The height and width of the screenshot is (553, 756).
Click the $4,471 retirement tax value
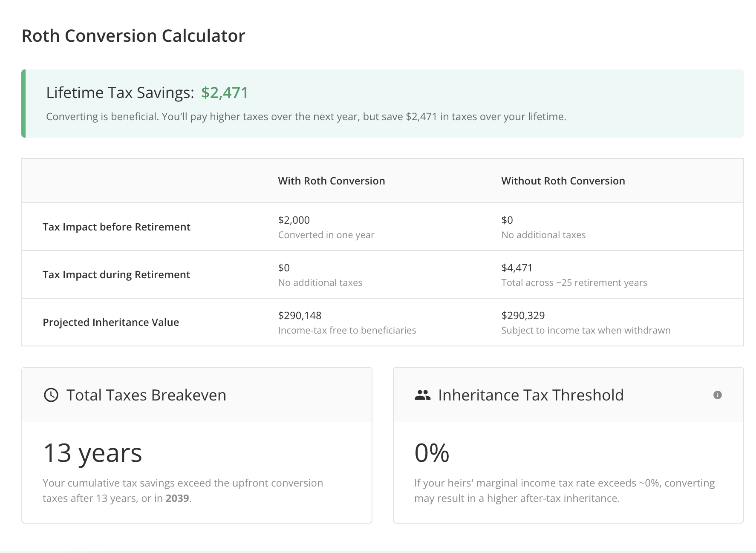tap(517, 268)
